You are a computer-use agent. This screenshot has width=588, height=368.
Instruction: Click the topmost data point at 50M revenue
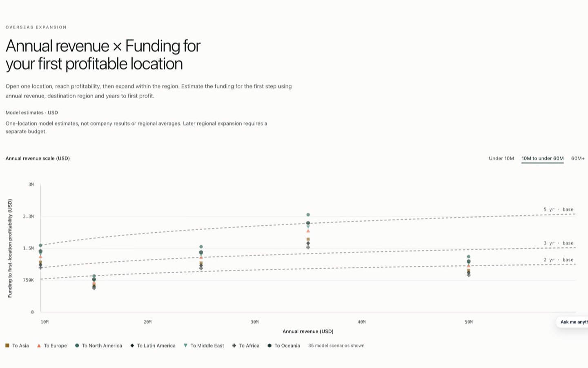(x=468, y=257)
